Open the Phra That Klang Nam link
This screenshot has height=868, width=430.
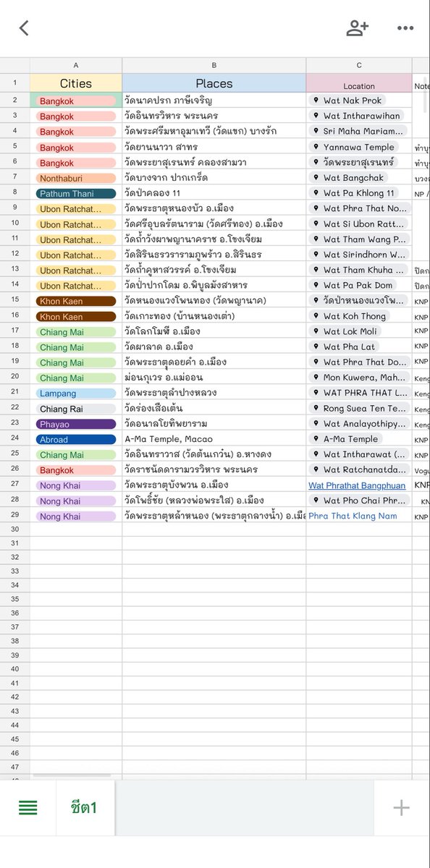pyautogui.click(x=353, y=516)
